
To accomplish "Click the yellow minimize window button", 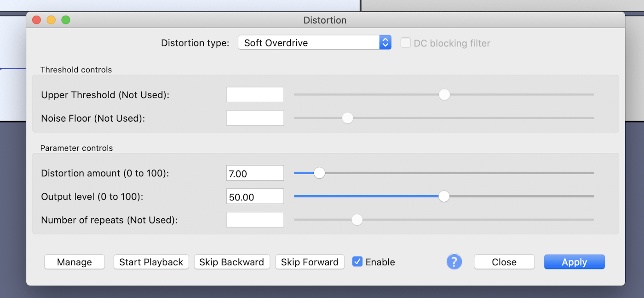I will 51,20.
